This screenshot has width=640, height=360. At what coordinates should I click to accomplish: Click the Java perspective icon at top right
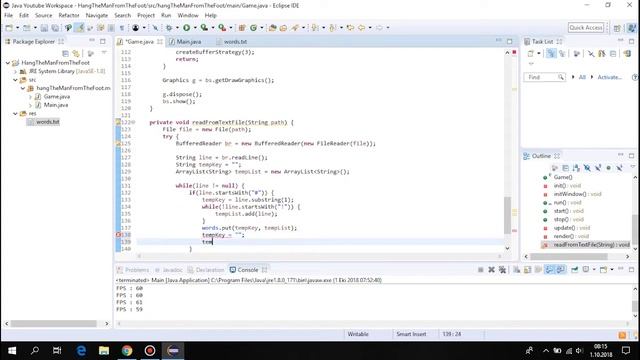(x=632, y=28)
